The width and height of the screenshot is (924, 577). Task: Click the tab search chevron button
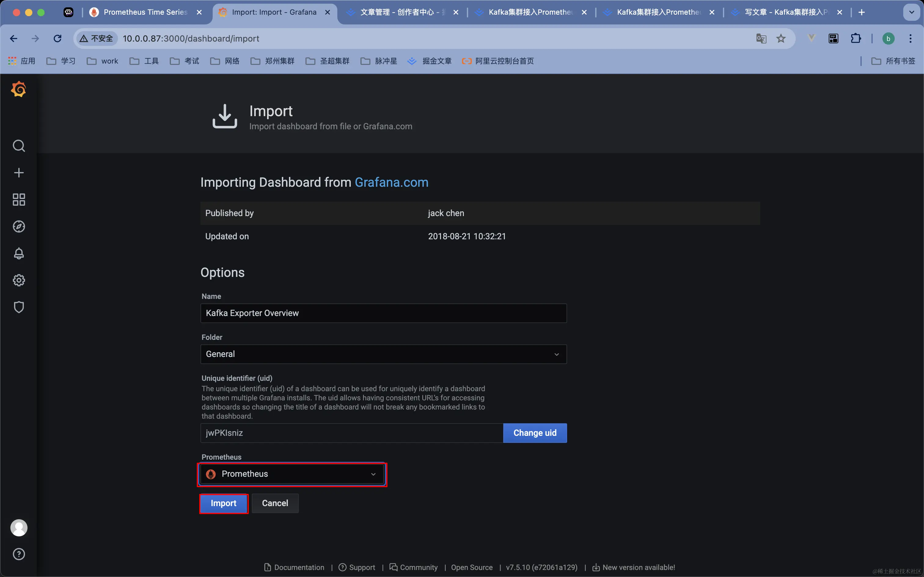coord(911,12)
